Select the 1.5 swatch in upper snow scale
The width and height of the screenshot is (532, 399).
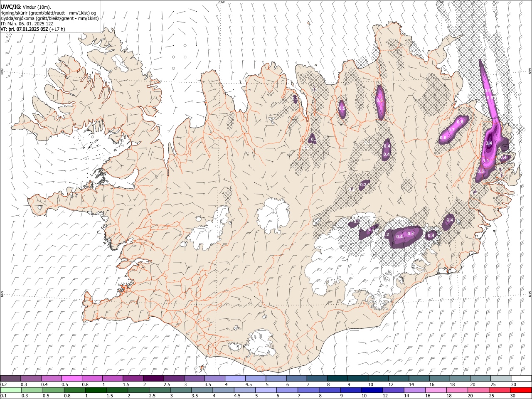point(133,378)
